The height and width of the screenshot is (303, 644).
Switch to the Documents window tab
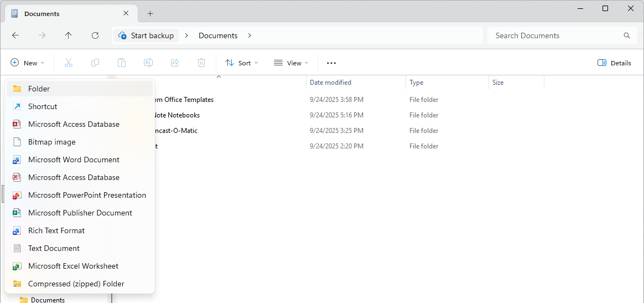tap(70, 13)
